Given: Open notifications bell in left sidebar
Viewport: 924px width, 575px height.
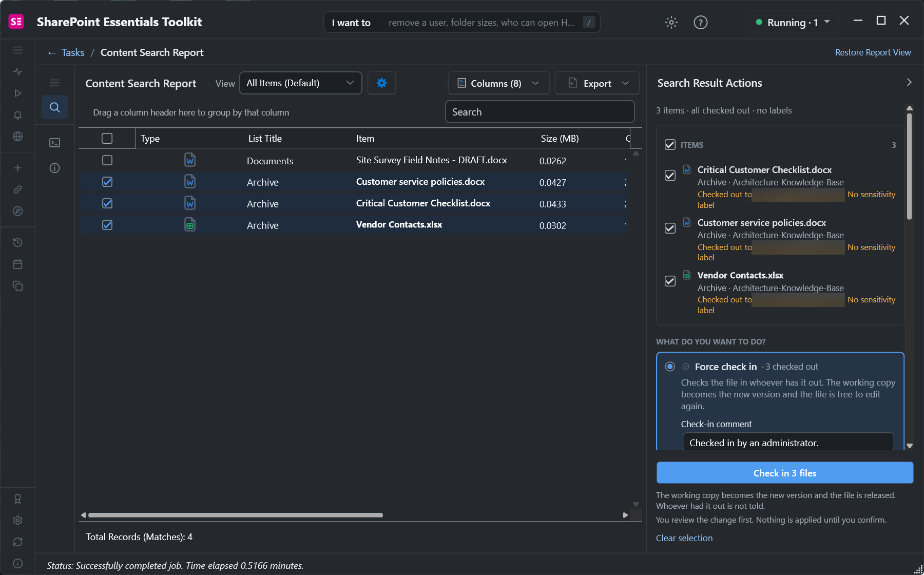Looking at the screenshot, I should tap(18, 115).
